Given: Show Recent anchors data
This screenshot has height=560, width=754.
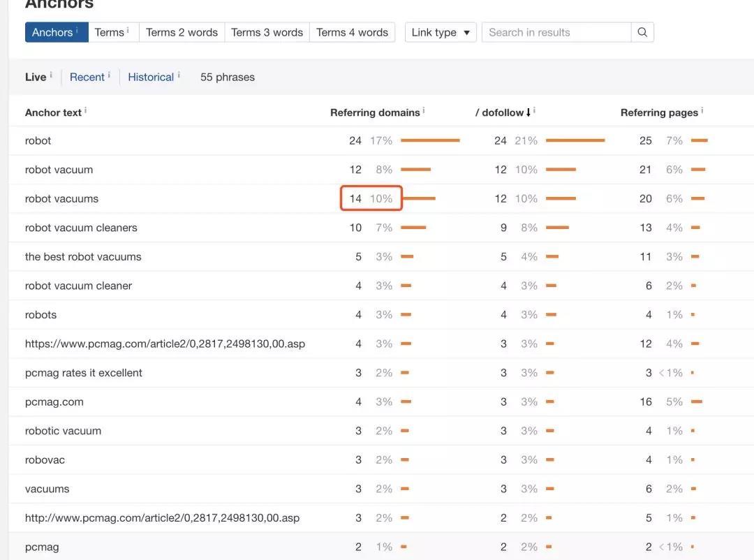Looking at the screenshot, I should tap(87, 77).
